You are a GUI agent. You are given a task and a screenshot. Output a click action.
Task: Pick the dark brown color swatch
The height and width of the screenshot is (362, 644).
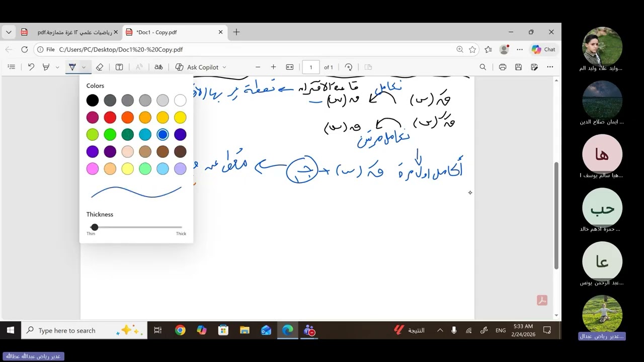pos(180,151)
